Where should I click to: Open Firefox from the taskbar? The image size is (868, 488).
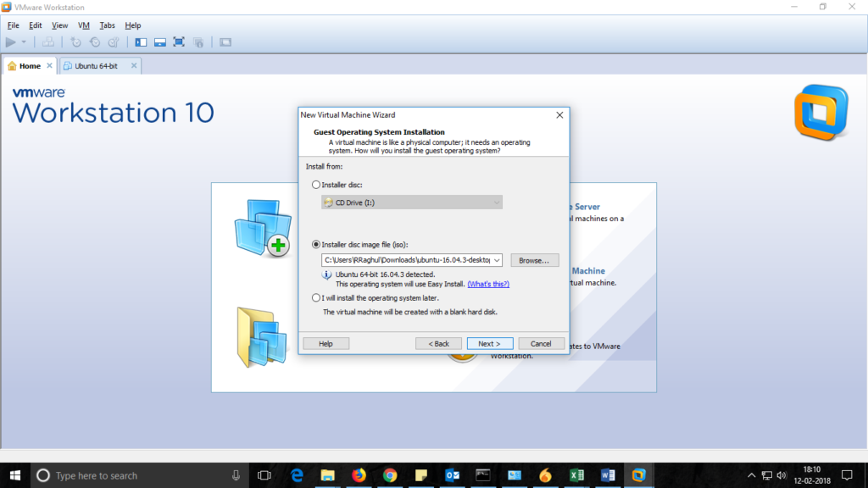click(359, 475)
